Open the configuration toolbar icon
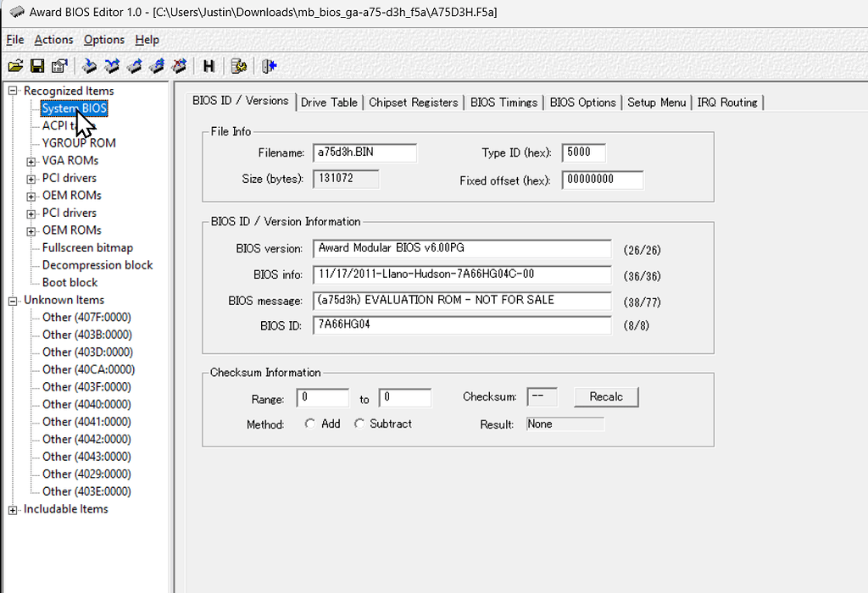This screenshot has width=868, height=593. tap(238, 65)
